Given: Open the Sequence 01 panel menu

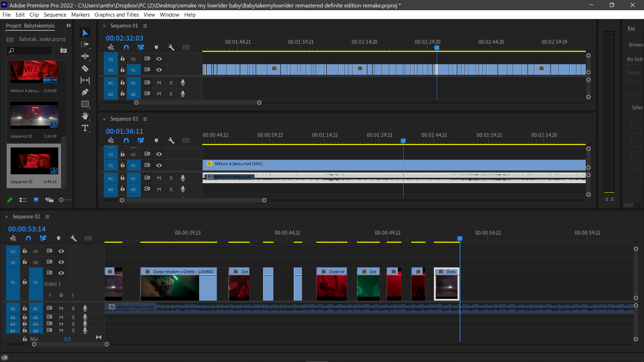Looking at the screenshot, I should 145,26.
